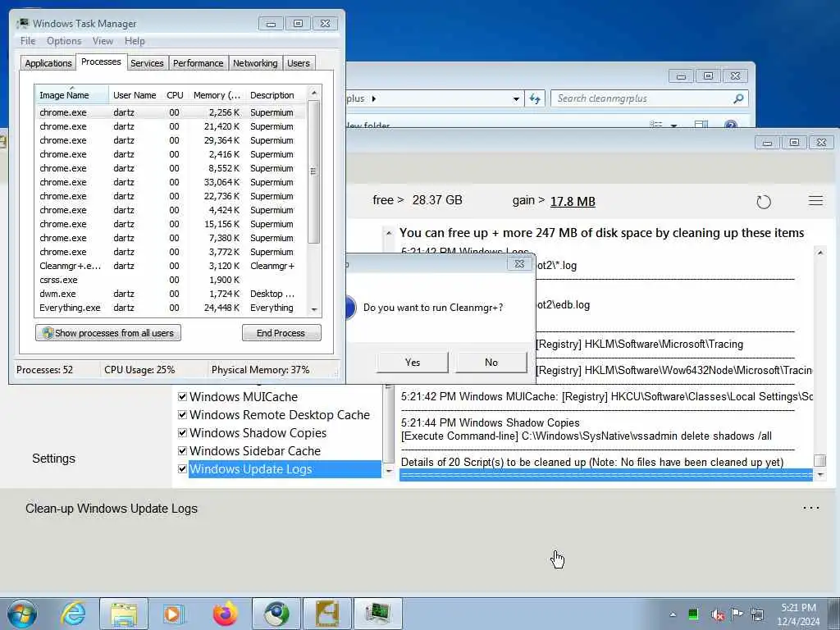Click Yes to run Cleanmgr+
840x630 pixels.
(x=413, y=362)
